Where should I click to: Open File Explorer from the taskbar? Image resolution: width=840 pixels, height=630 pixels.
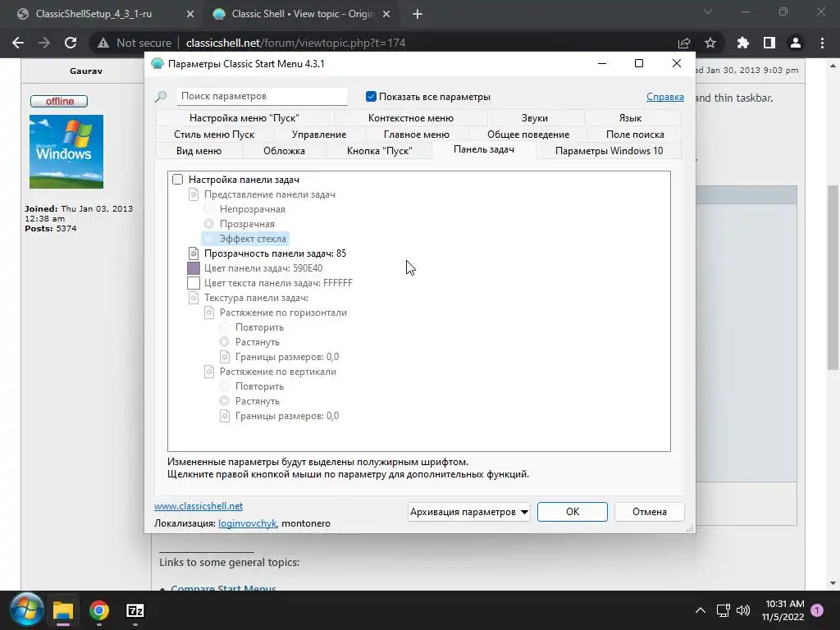tap(62, 610)
